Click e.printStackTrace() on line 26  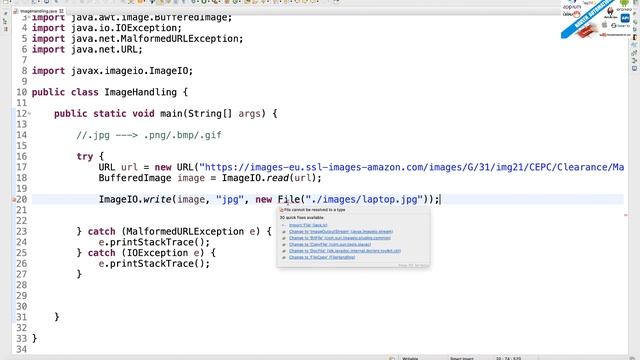click(x=154, y=264)
